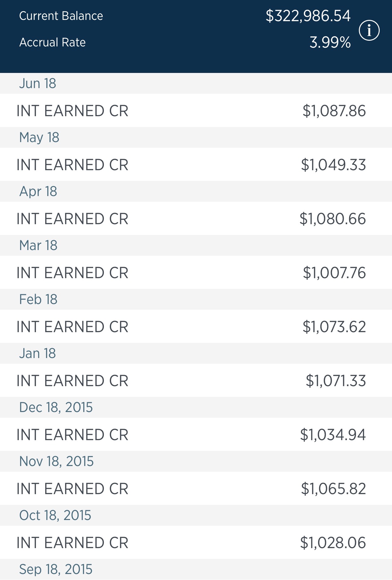Viewport: 392px width, 580px height.
Task: Tap the account info icon
Action: [x=369, y=31]
